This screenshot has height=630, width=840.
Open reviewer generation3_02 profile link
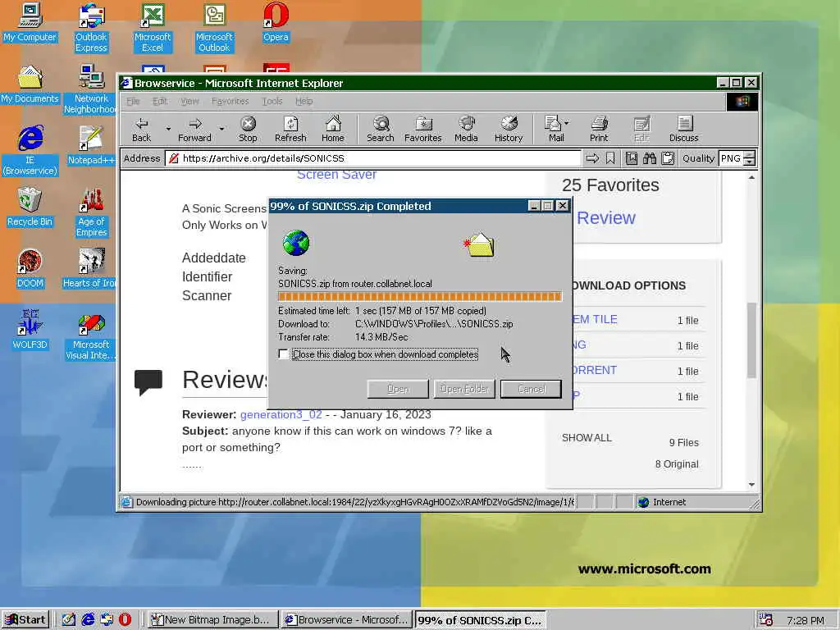pyautogui.click(x=281, y=414)
